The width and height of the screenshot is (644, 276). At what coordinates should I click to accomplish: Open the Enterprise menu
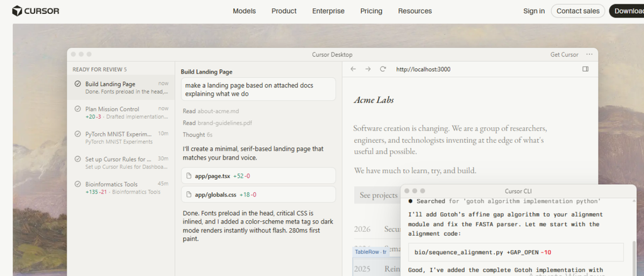point(328,11)
